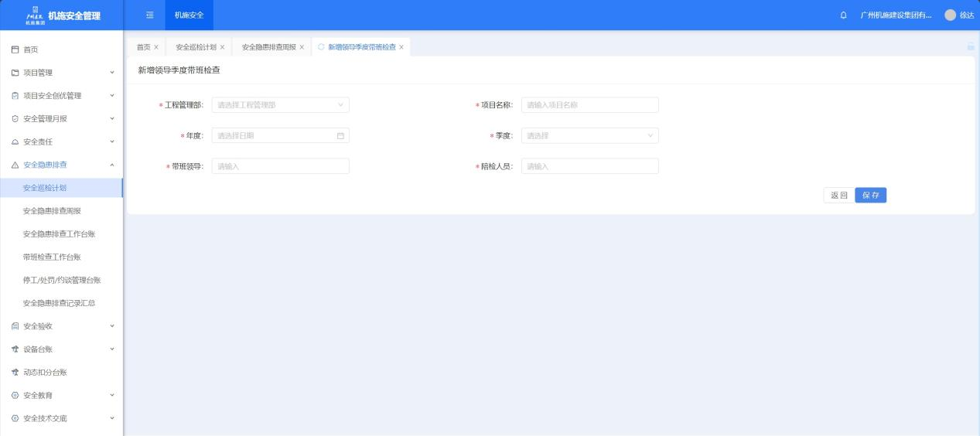
Task: Open 带班检查工作台账 in sidebar
Action: pyautogui.click(x=52, y=257)
